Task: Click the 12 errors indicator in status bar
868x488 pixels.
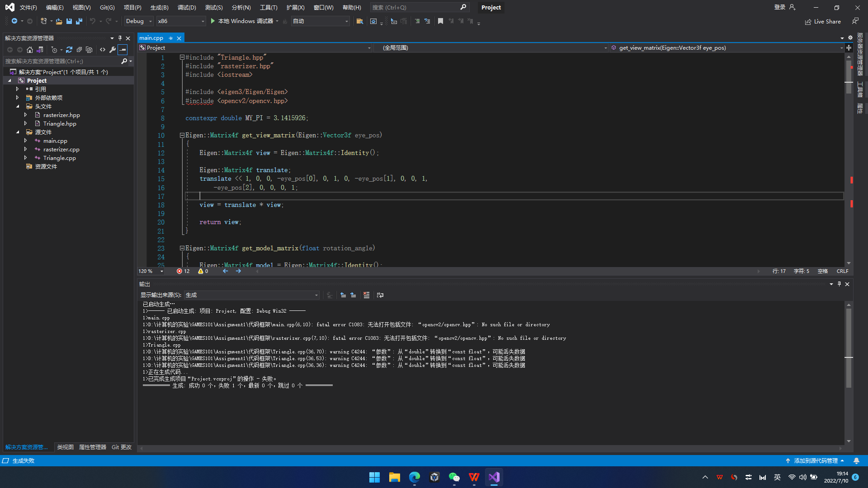Action: [183, 271]
